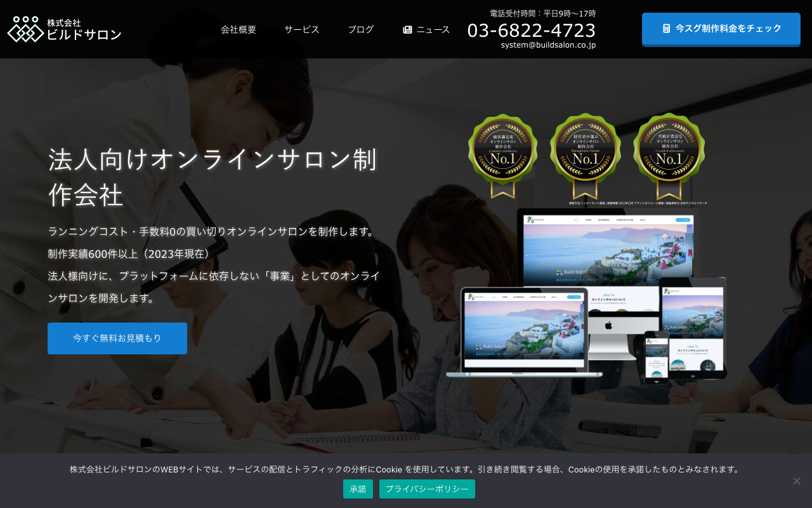Click the system@buildsalon.co.jp email address
The height and width of the screenshot is (508, 812).
click(548, 45)
